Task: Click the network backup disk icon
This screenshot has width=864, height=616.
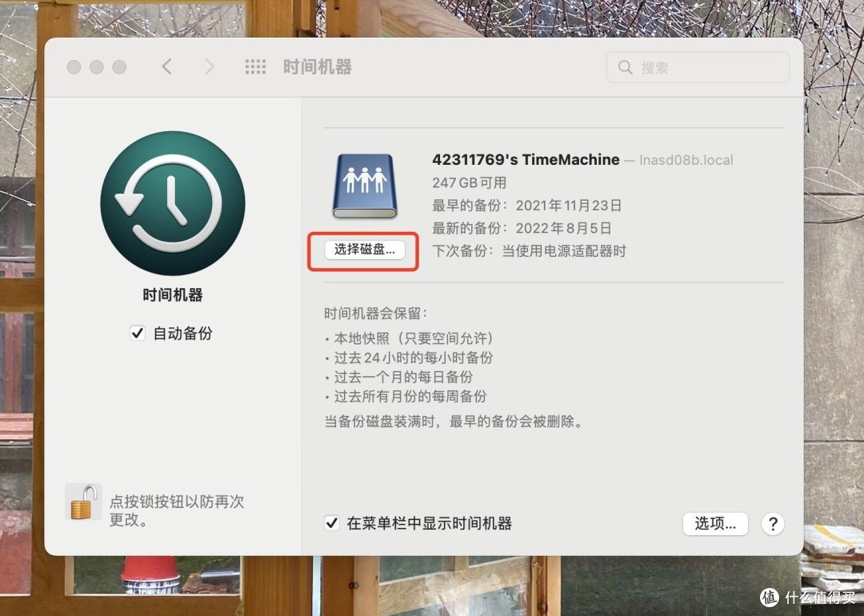Action: (365, 186)
